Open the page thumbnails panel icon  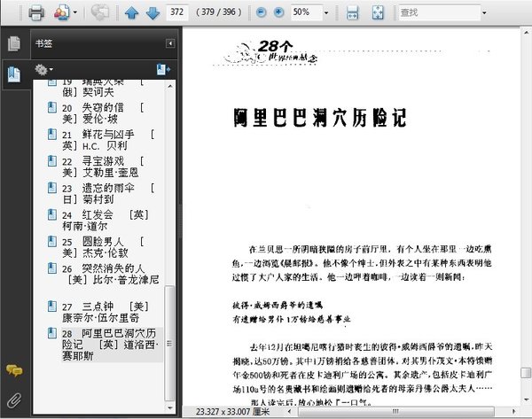[x=14, y=43]
